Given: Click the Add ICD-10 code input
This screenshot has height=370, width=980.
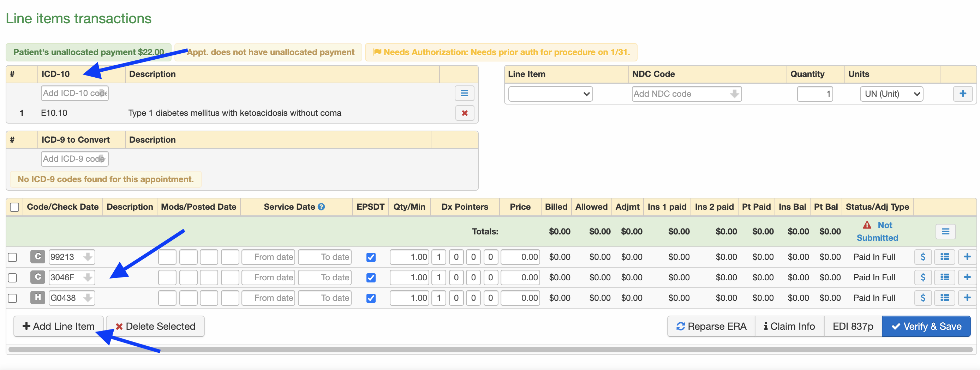Looking at the screenshot, I should (74, 93).
